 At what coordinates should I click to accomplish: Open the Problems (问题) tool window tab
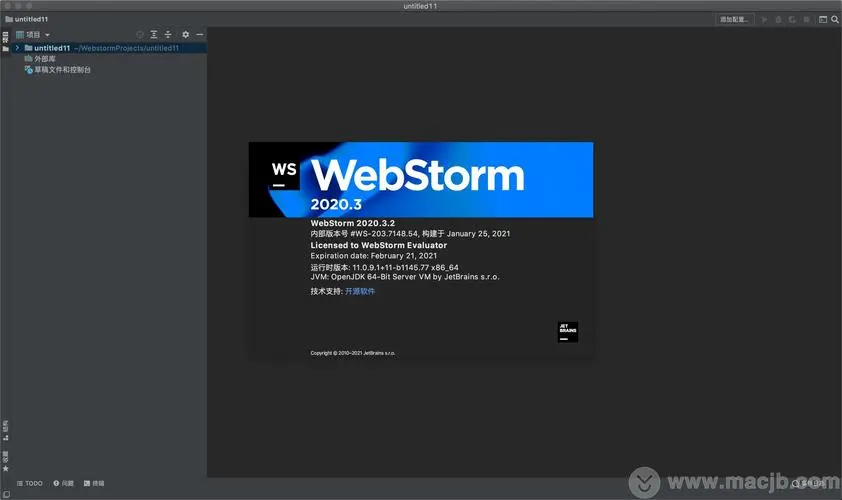coord(63,483)
